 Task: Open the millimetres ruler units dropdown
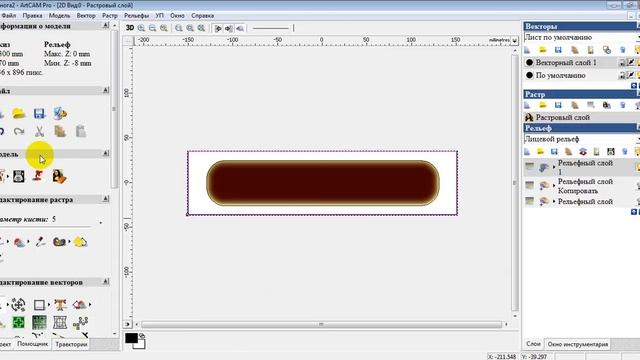514,40
